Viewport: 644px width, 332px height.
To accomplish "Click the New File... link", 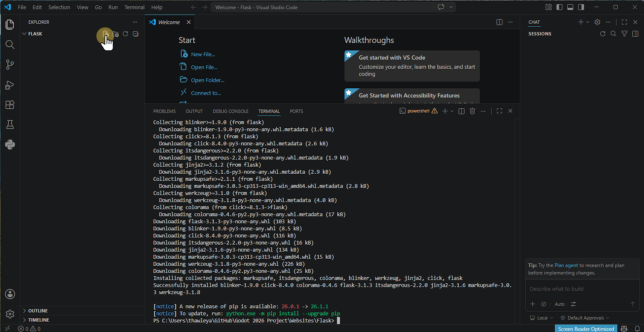I will [203, 54].
